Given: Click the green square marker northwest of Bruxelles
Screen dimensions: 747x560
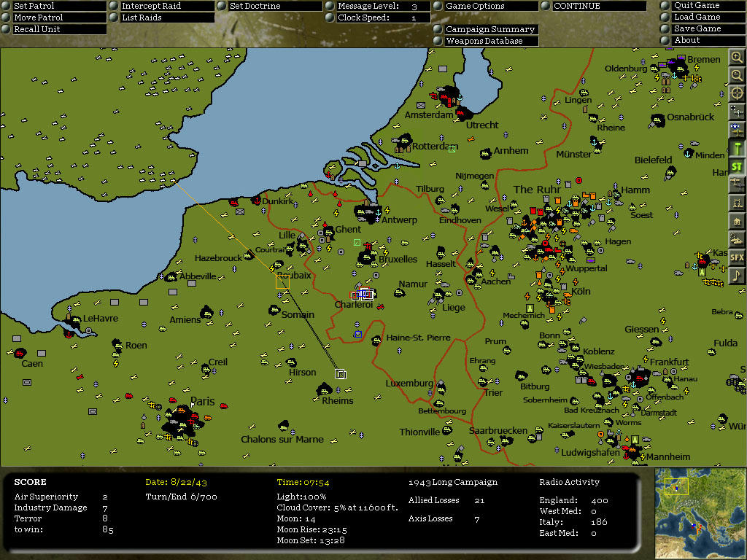Looking at the screenshot, I should pos(357,243).
